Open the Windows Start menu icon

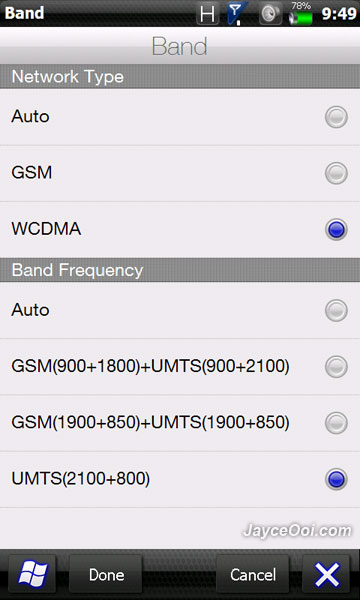[32, 574]
